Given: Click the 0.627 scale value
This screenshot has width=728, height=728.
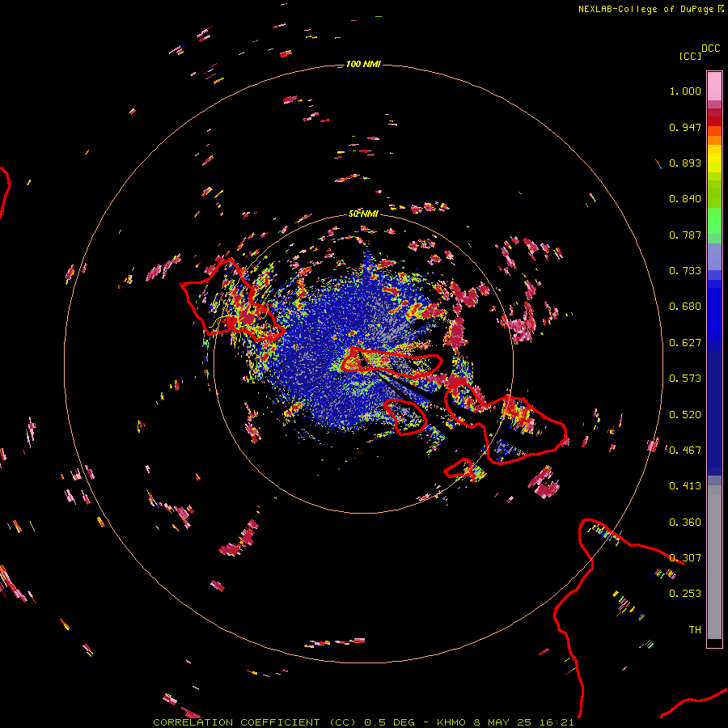Looking at the screenshot, I should [x=685, y=343].
